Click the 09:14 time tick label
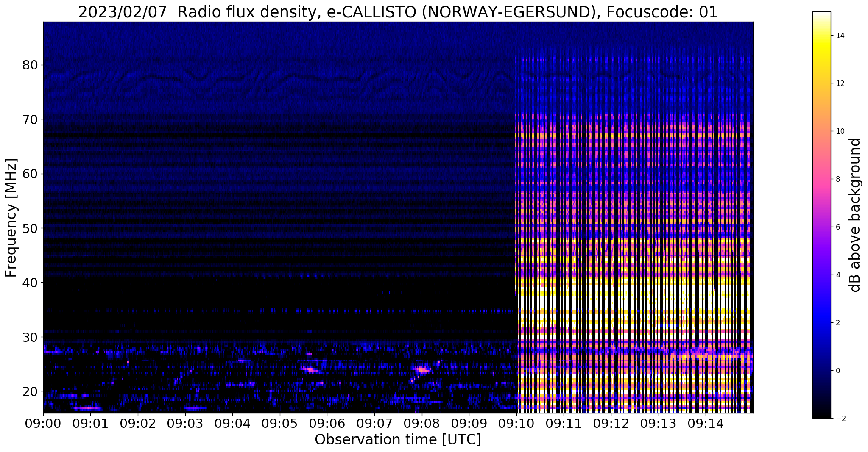Image resolution: width=868 pixels, height=452 pixels. tap(706, 423)
